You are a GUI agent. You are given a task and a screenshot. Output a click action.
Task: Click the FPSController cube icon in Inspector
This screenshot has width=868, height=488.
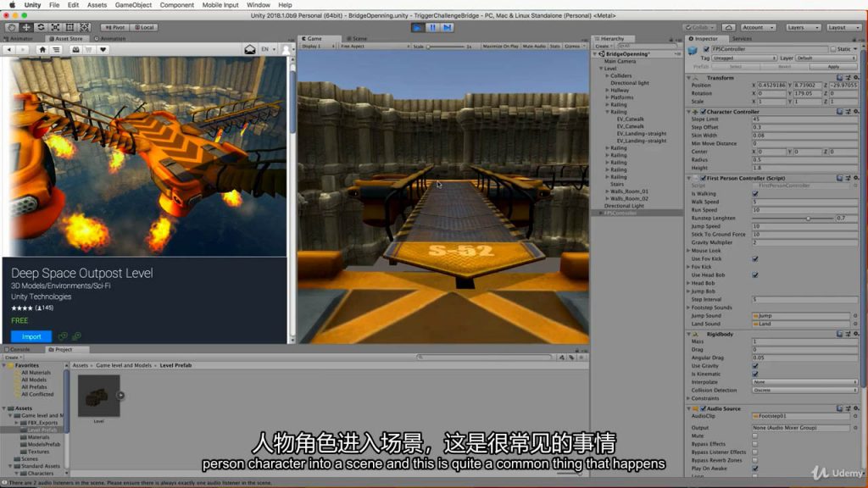coord(693,50)
